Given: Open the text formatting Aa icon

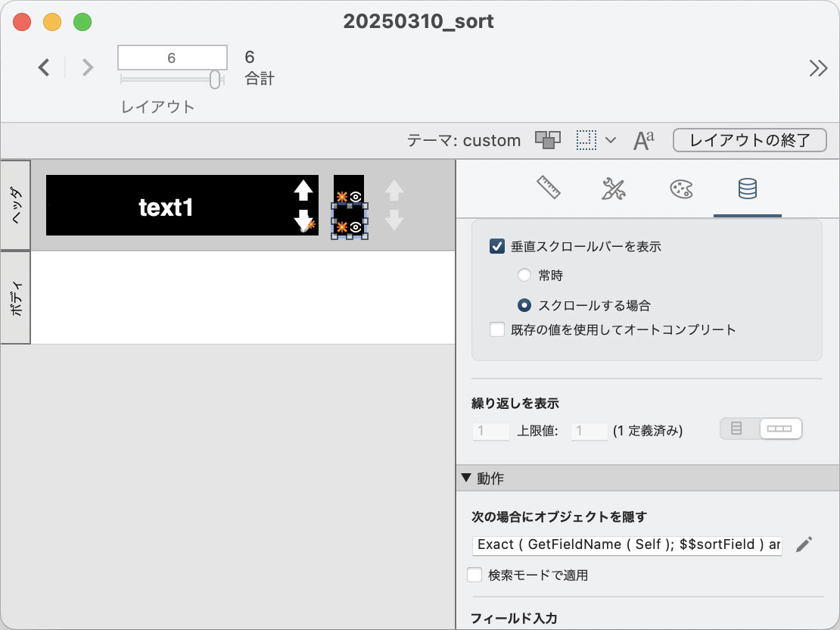Looking at the screenshot, I should [643, 141].
